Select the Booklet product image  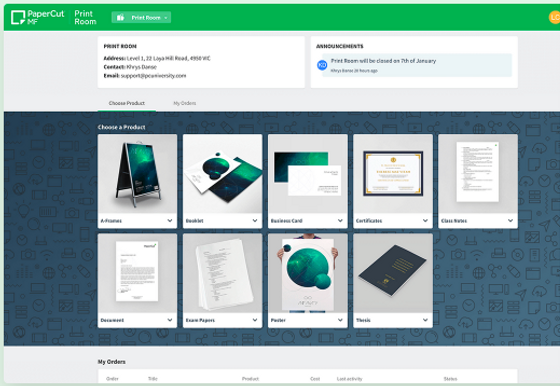[x=222, y=174]
